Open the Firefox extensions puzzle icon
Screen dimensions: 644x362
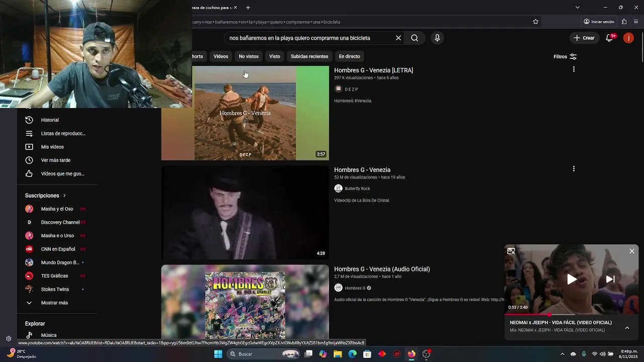coord(624,22)
